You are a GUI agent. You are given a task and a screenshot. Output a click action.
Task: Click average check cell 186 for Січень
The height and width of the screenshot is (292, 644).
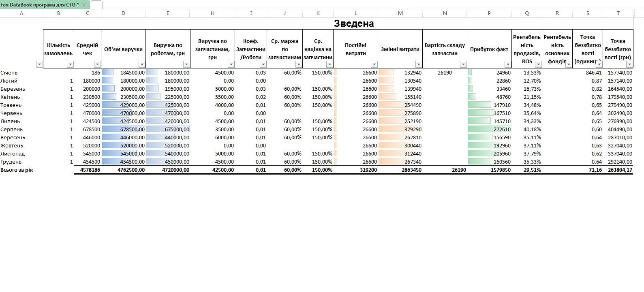[88, 73]
